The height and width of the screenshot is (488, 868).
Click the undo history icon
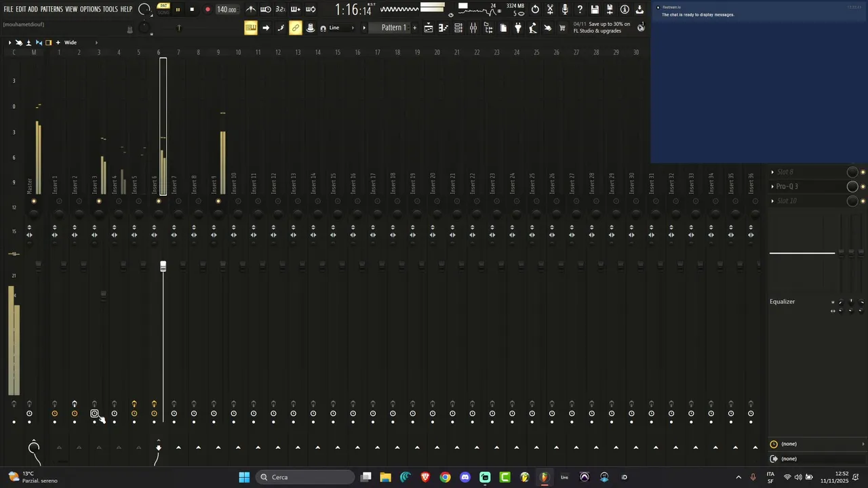tap(535, 9)
